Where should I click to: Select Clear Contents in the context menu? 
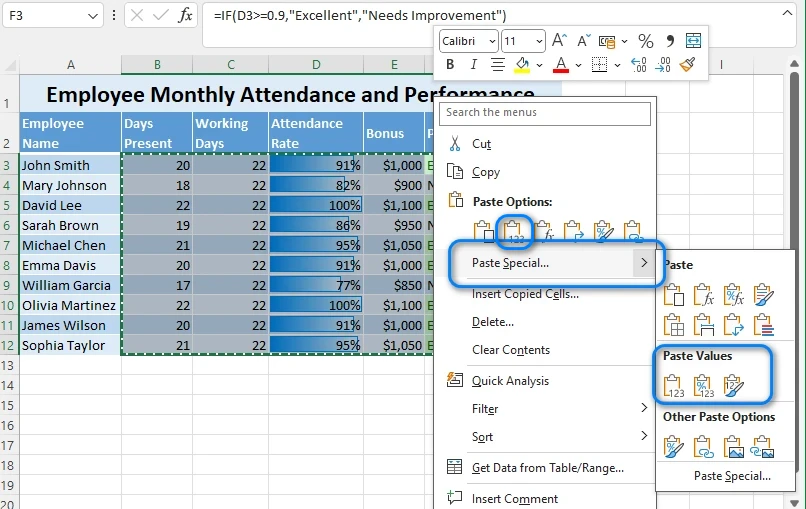[510, 350]
